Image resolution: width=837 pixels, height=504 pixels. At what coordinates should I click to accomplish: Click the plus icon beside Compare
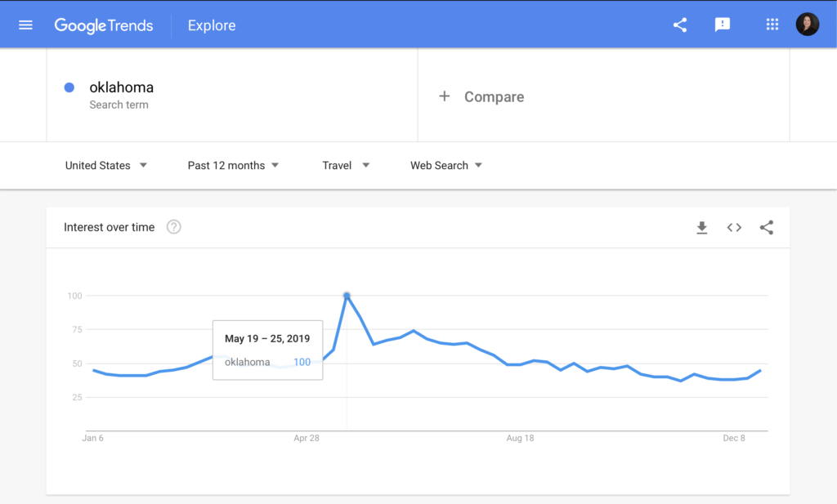pos(445,96)
